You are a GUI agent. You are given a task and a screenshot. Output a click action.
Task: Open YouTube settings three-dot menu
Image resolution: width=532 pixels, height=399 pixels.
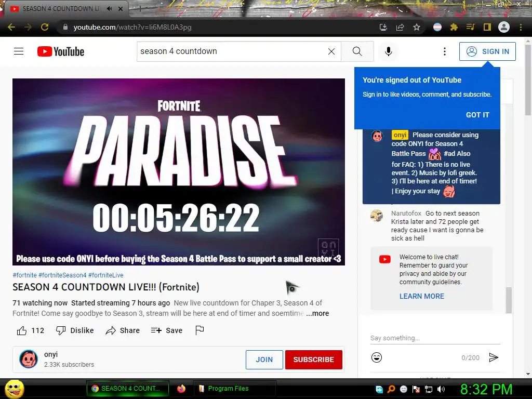click(445, 51)
